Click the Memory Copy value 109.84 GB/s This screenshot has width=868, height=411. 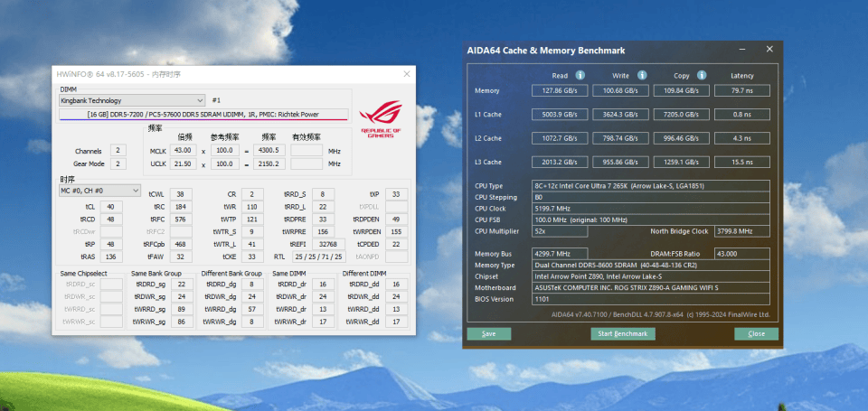pyautogui.click(x=682, y=90)
